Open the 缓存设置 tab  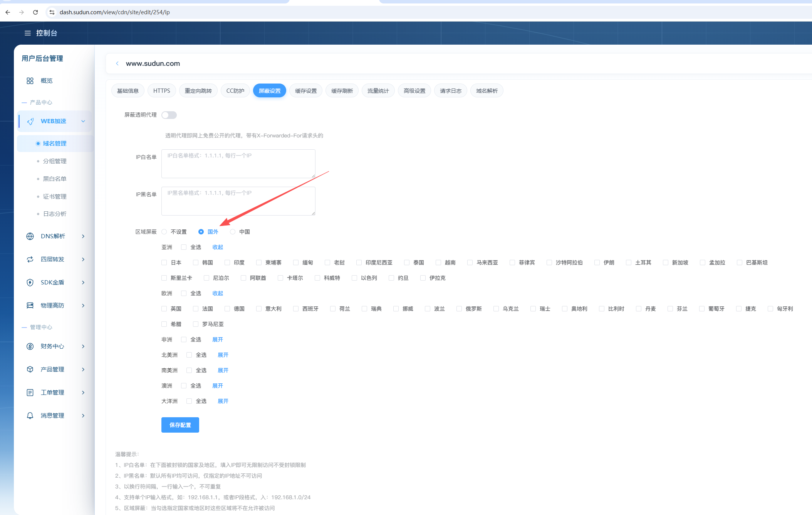306,91
